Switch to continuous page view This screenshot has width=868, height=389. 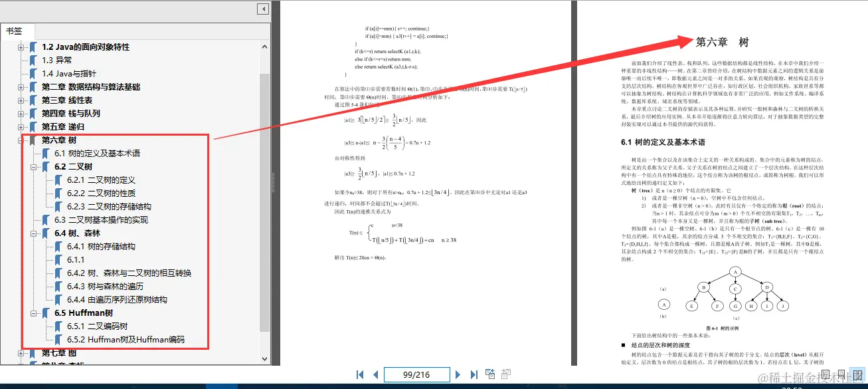841,374
